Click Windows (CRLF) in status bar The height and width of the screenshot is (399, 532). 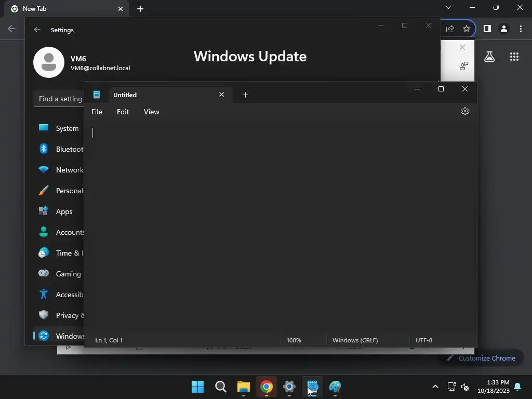355,340
